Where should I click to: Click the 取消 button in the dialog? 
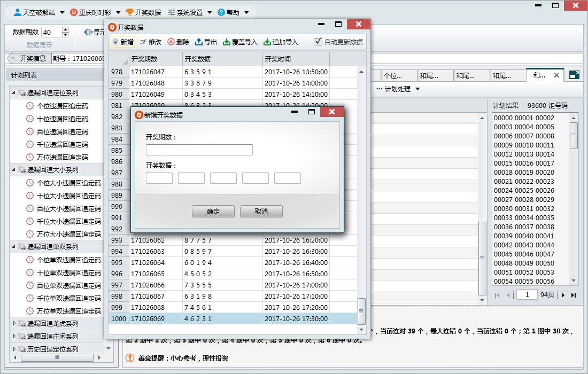coord(261,212)
